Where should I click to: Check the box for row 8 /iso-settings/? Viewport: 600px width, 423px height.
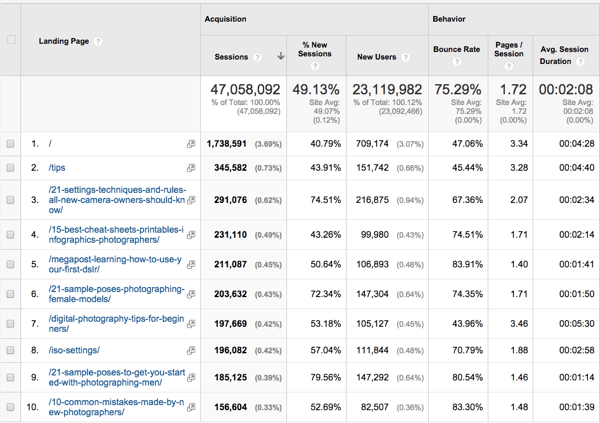(10, 350)
